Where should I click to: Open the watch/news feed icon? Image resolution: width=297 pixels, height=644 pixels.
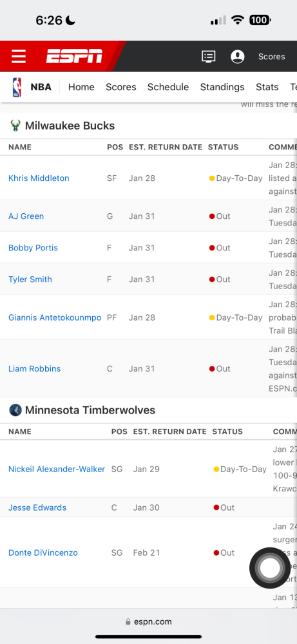tap(208, 57)
